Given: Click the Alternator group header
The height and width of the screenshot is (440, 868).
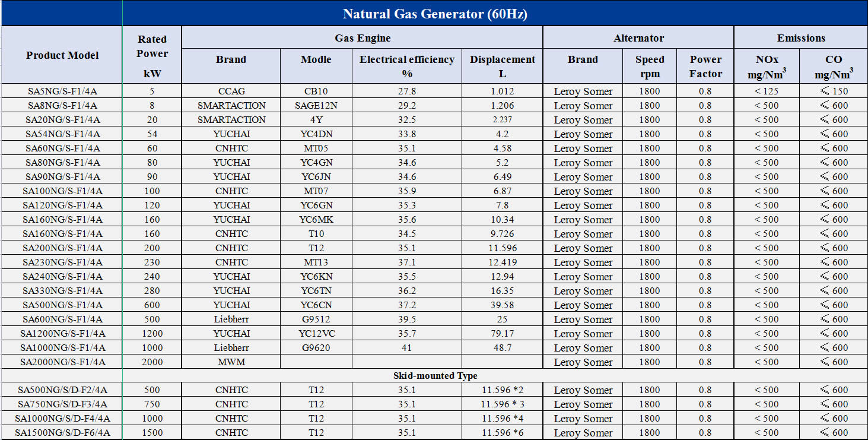Looking at the screenshot, I should 638,38.
